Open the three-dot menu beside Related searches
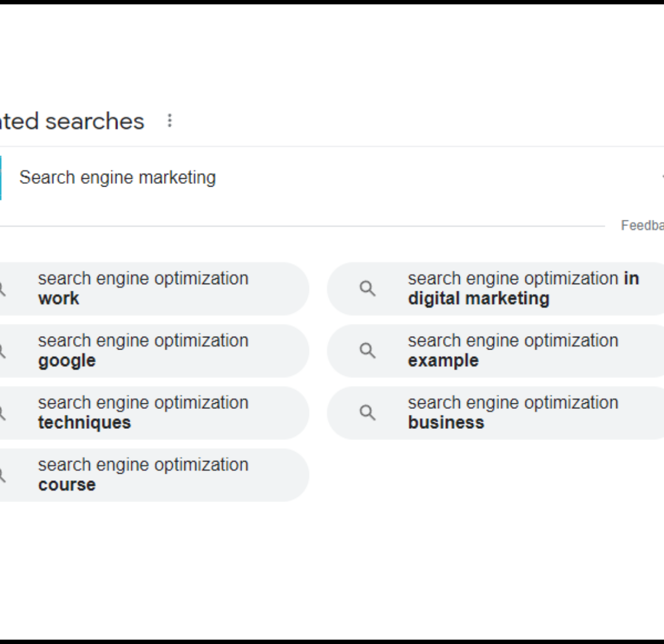Viewport: 664px width, 644px height. (x=170, y=121)
